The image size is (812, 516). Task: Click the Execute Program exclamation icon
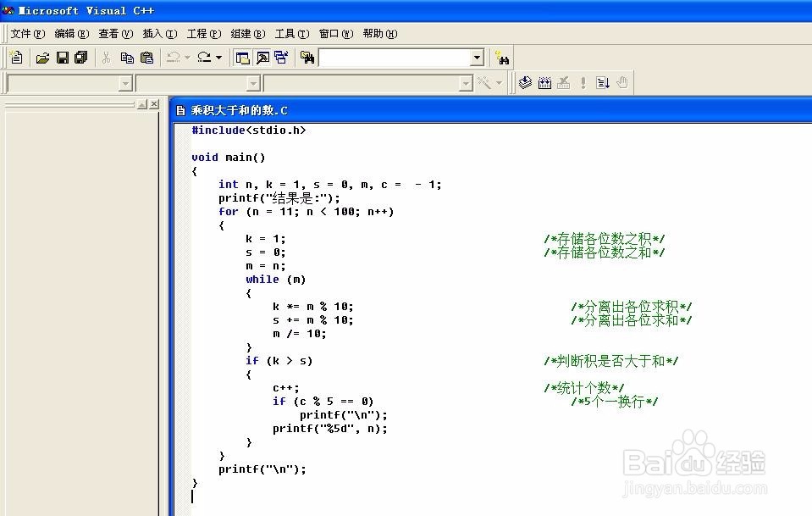click(583, 82)
